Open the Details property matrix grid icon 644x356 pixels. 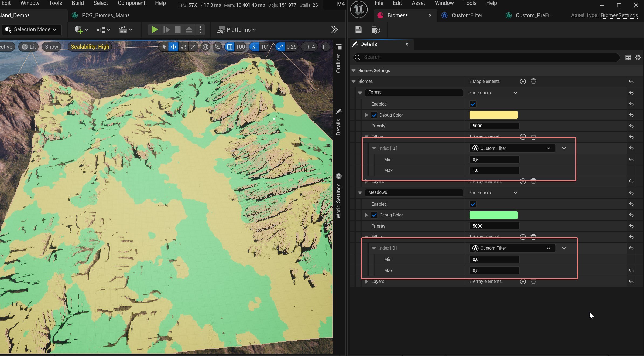(628, 57)
